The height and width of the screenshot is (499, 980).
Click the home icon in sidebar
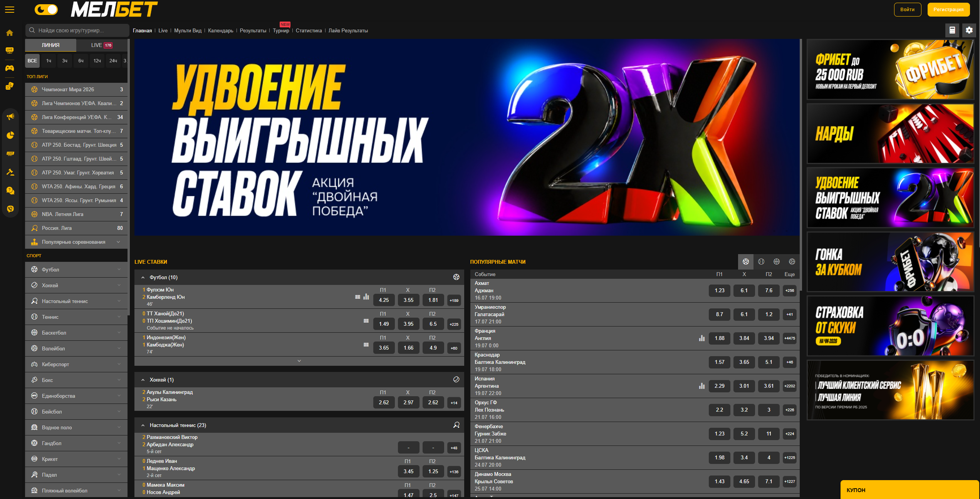click(10, 33)
